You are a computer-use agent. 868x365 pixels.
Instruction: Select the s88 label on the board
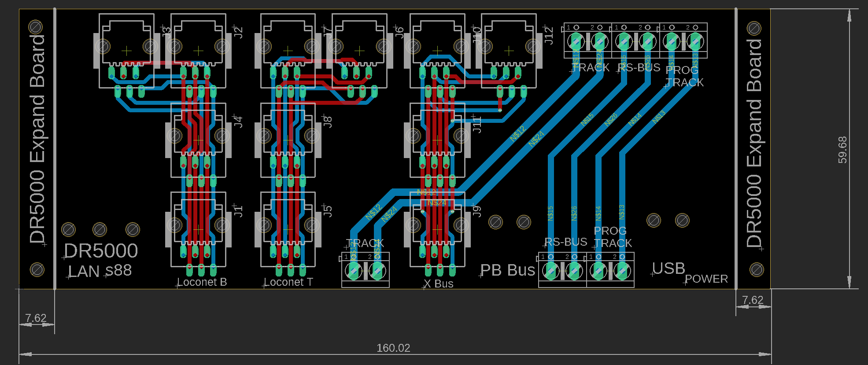coord(118,270)
